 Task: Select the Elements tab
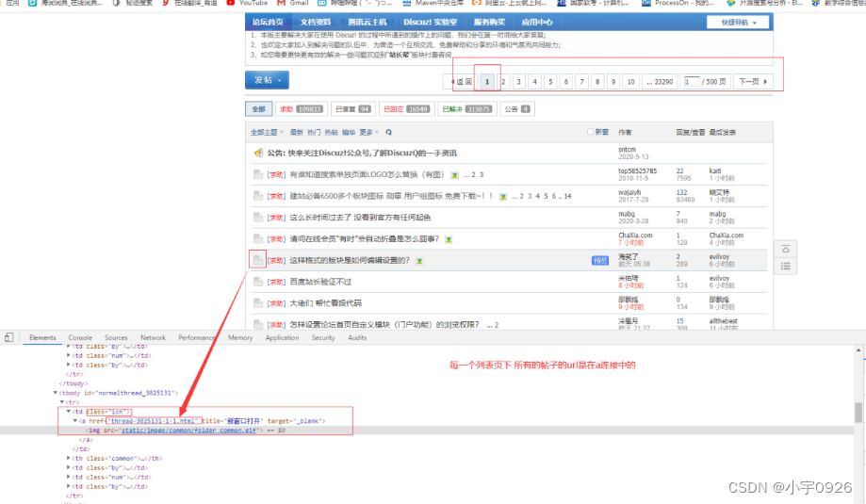[x=42, y=338]
